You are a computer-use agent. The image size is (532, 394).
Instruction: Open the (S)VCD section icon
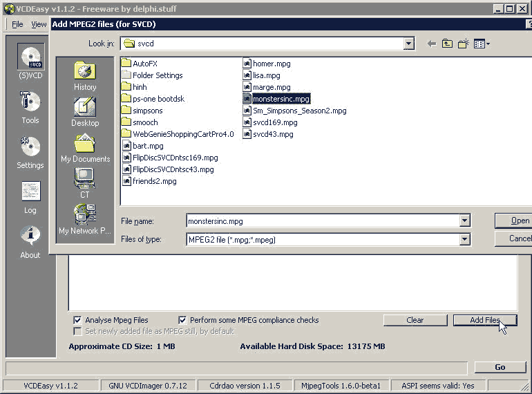[x=30, y=58]
